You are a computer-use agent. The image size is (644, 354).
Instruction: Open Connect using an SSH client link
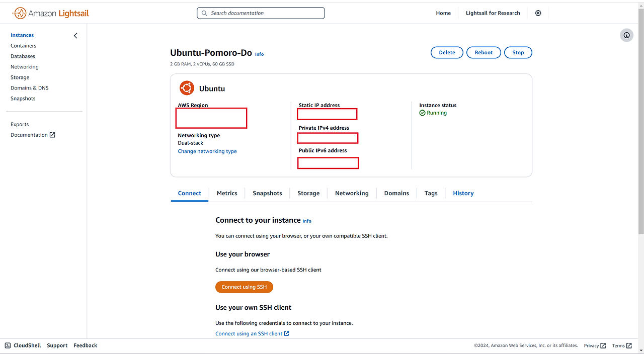pos(252,333)
